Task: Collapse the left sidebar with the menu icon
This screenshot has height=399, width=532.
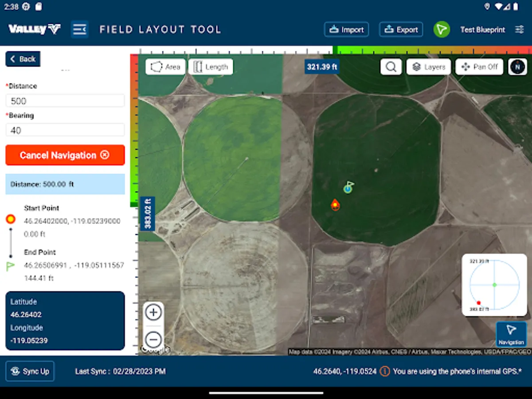Action: point(80,29)
